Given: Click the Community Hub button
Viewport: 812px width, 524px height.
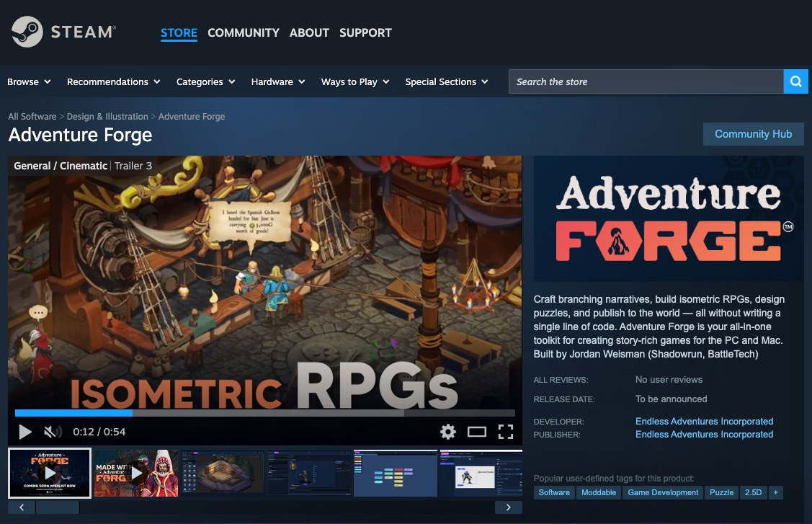Looking at the screenshot, I should tap(753, 134).
